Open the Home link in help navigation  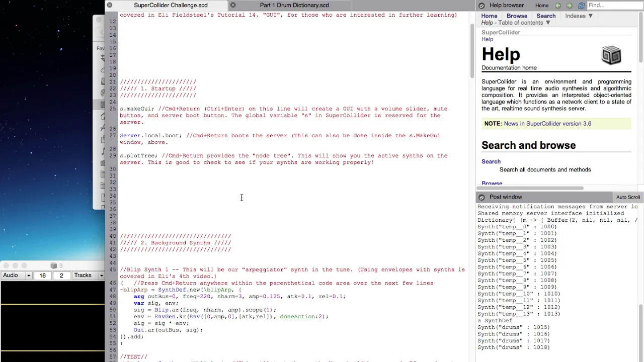[x=489, y=16]
